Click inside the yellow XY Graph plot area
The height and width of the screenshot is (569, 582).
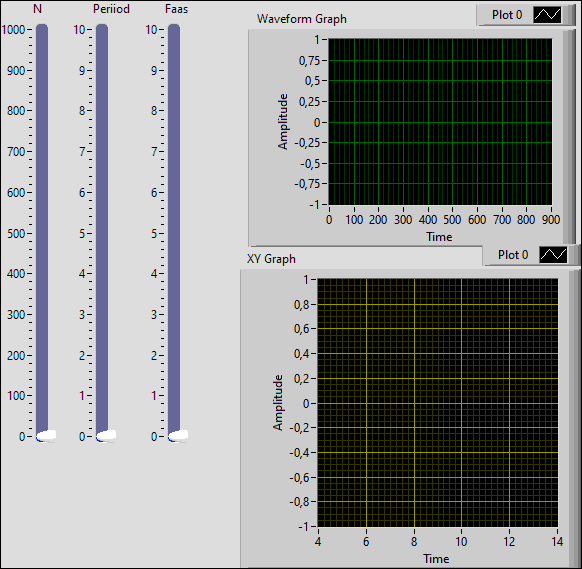(438, 403)
